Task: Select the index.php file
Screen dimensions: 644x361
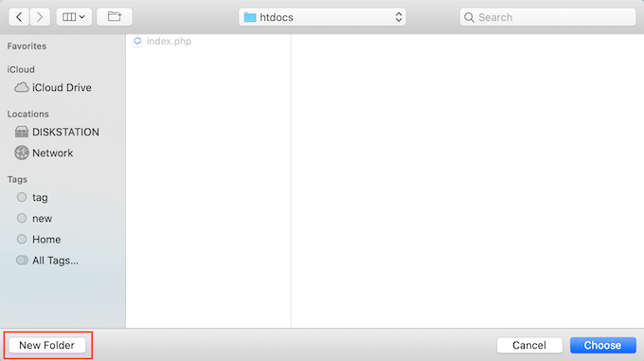Action: (162, 41)
